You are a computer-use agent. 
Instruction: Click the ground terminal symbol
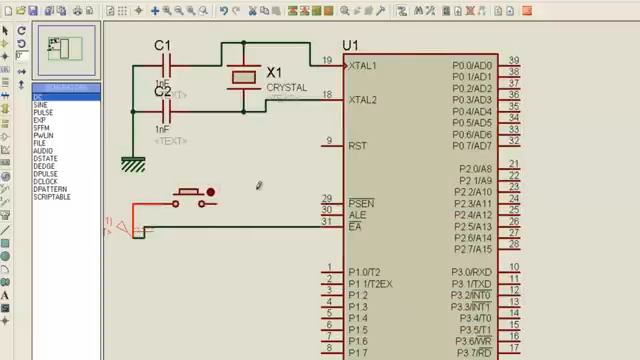click(133, 164)
